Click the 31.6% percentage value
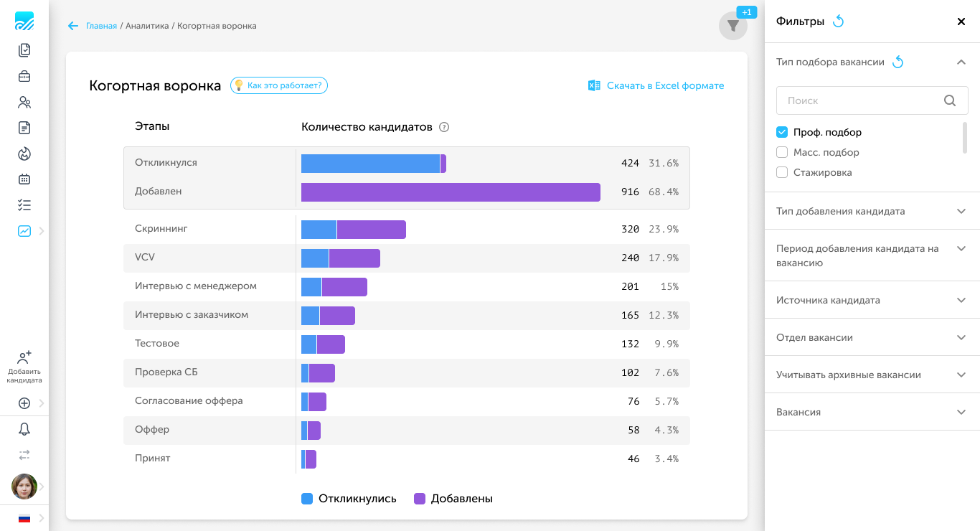 click(664, 164)
